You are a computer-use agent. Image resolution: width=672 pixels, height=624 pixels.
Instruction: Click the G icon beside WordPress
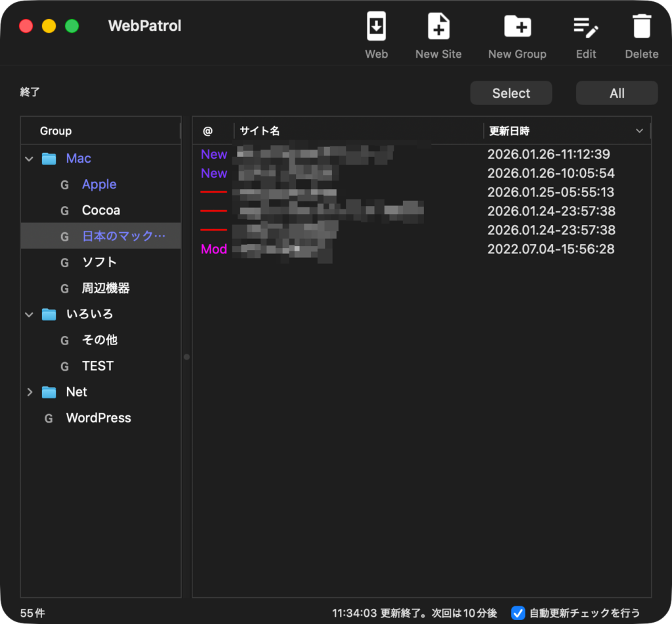point(49,419)
